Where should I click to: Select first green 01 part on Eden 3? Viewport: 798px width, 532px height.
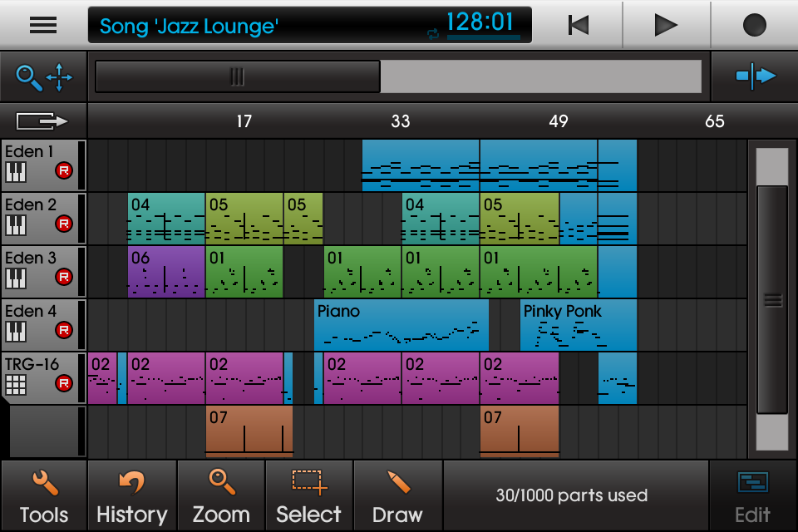[244, 272]
